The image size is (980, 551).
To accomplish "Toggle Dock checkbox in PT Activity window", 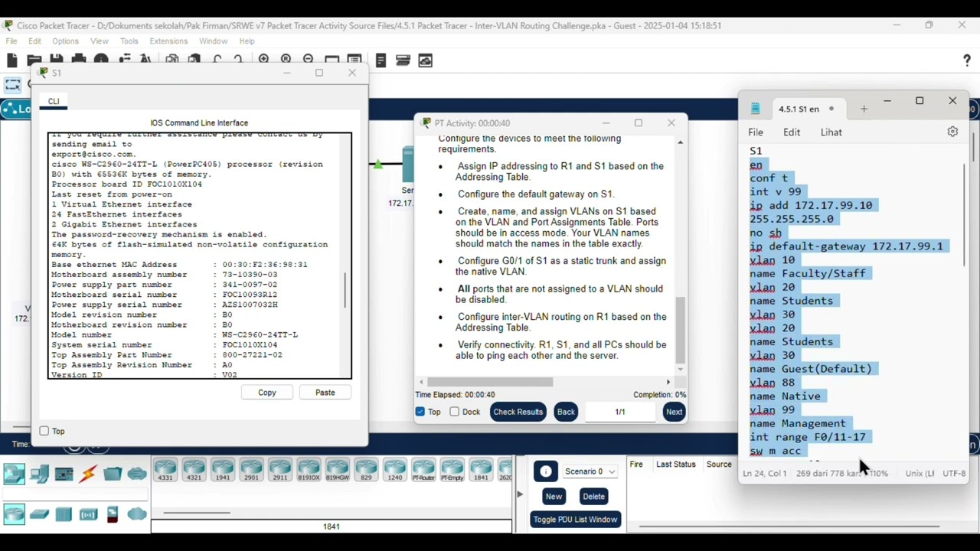I will pyautogui.click(x=455, y=412).
